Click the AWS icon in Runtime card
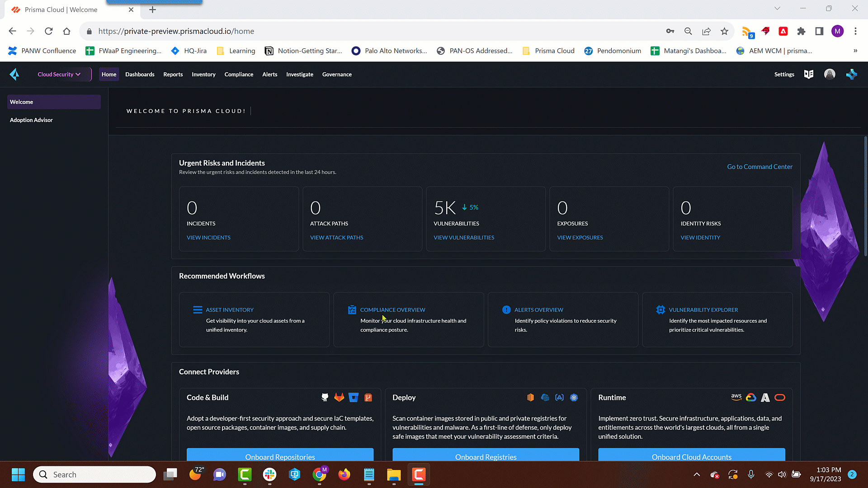The height and width of the screenshot is (488, 868). click(736, 397)
